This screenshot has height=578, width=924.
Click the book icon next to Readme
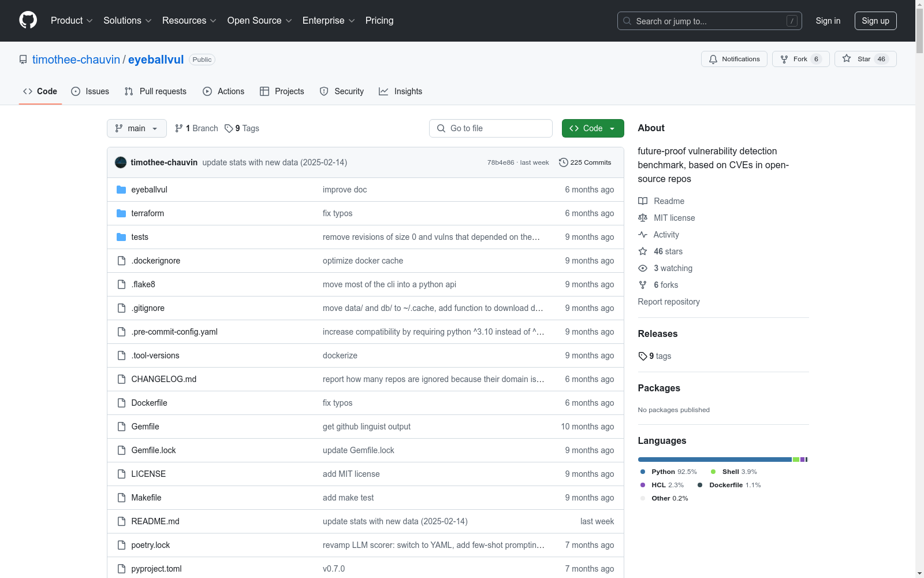tap(643, 201)
